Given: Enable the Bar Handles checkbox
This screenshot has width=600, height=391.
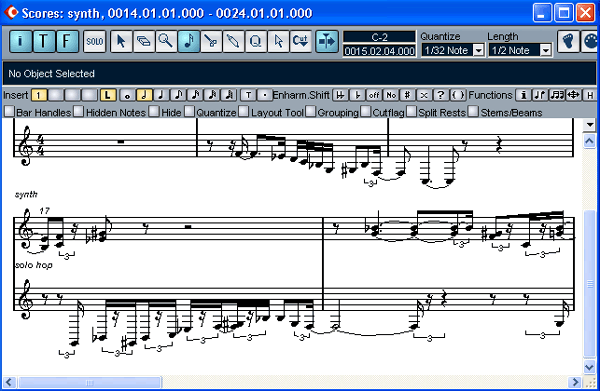Looking at the screenshot, I should (9, 112).
